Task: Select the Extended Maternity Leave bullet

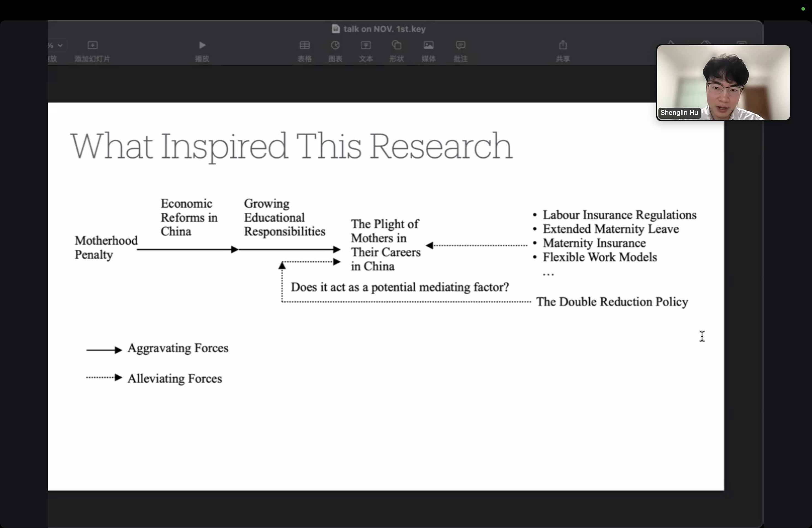Action: point(611,229)
